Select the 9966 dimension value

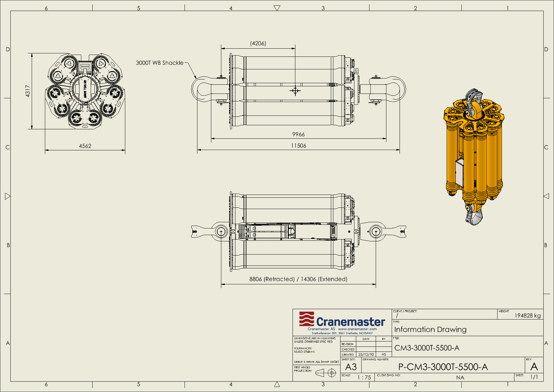pyautogui.click(x=299, y=134)
